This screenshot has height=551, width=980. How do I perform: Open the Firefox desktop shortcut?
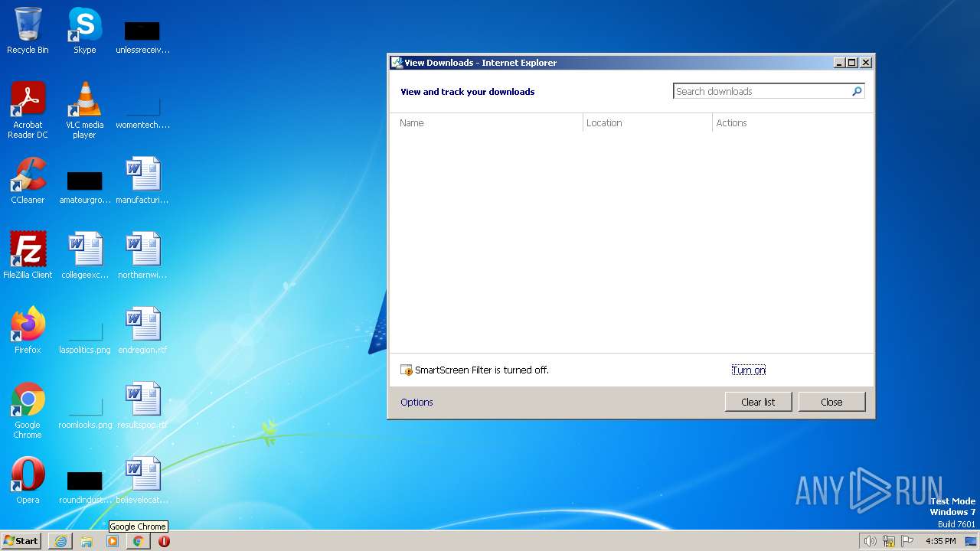28,331
